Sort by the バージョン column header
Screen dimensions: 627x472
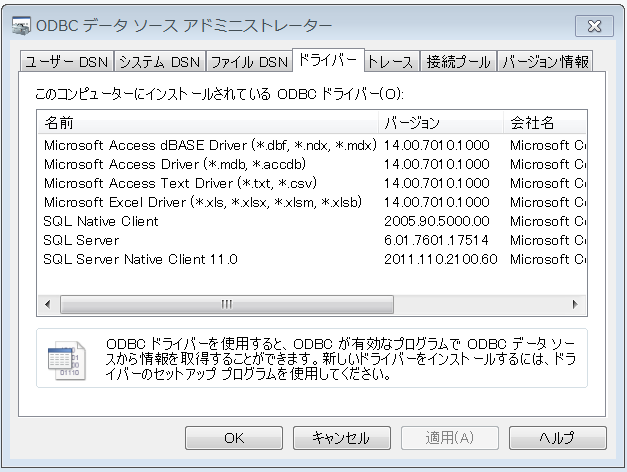tap(441, 122)
